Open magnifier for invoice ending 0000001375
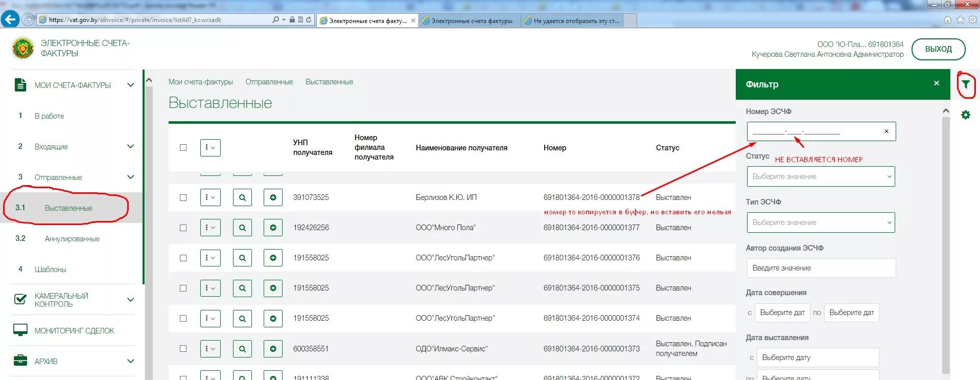 click(243, 288)
